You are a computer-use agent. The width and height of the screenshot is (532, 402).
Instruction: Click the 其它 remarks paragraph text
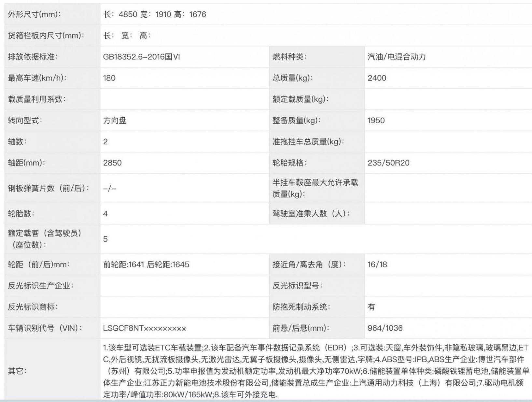point(315,371)
